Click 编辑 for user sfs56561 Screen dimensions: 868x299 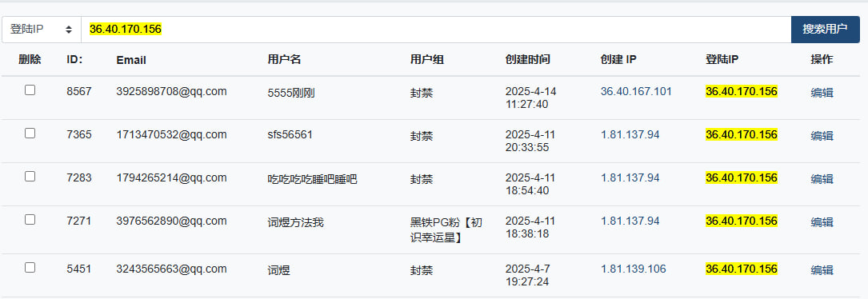pyautogui.click(x=822, y=136)
